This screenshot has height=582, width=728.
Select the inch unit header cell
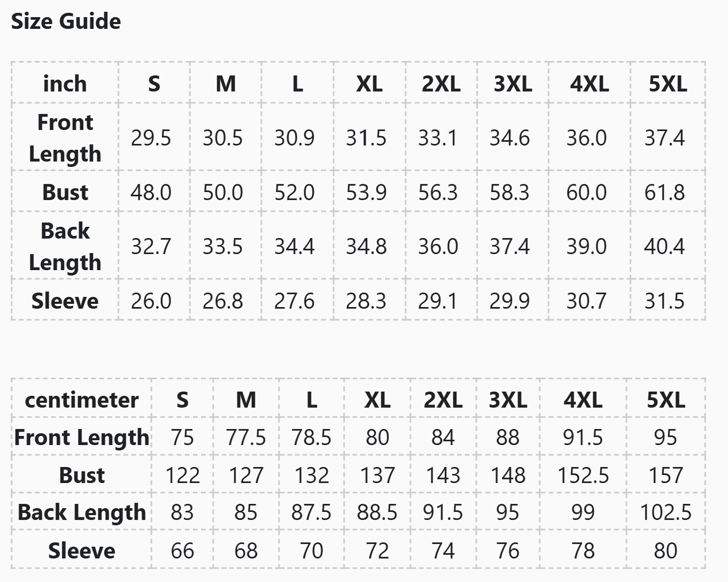(65, 84)
